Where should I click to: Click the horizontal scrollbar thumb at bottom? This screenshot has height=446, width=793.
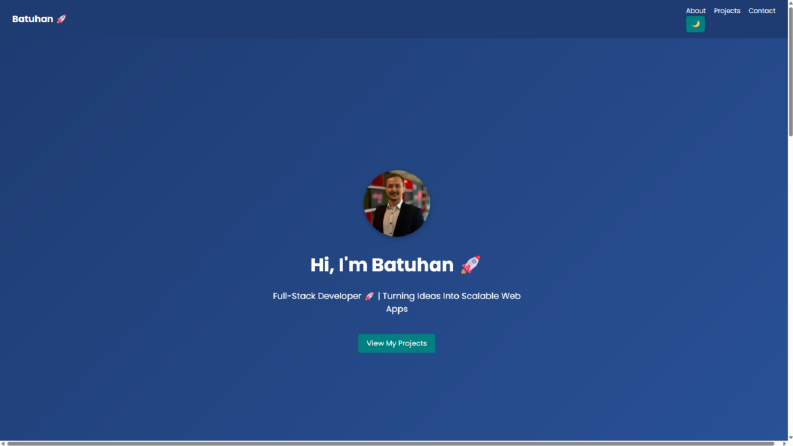coord(390,443)
